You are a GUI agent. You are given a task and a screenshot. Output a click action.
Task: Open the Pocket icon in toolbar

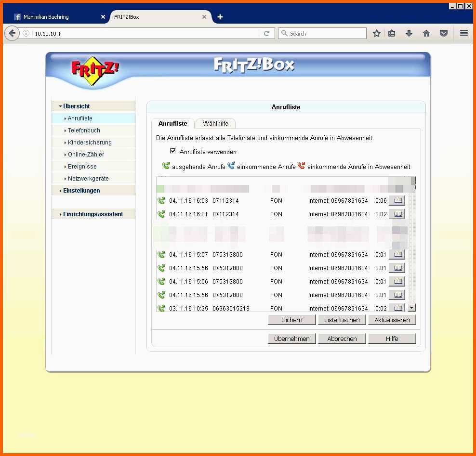point(444,33)
